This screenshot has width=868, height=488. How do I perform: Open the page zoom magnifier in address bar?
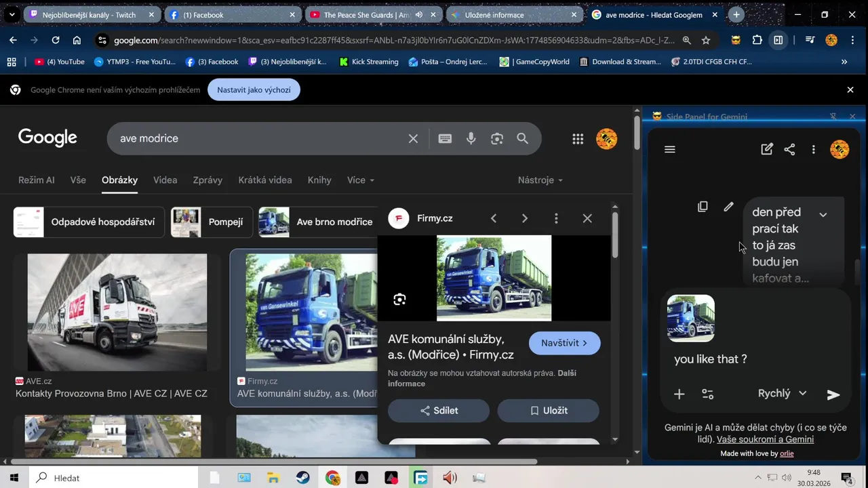tap(686, 40)
